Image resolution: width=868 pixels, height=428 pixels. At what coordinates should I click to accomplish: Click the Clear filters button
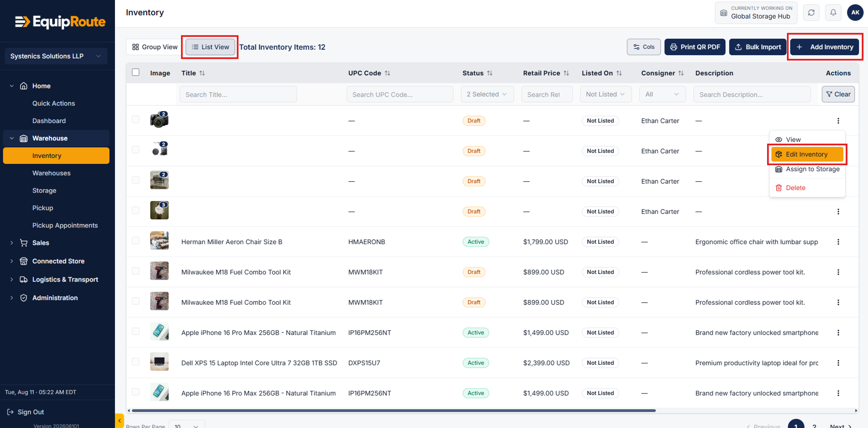point(838,94)
